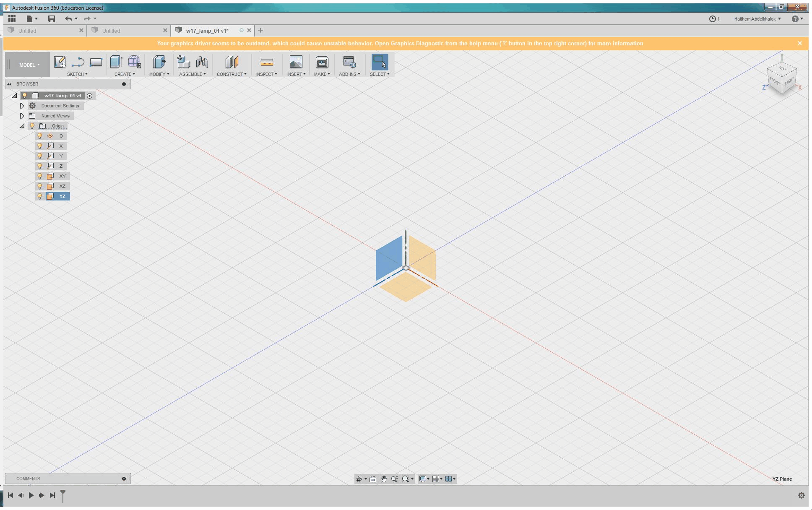Dismiss the graphics driver warning banner
This screenshot has width=812, height=510.
[800, 43]
